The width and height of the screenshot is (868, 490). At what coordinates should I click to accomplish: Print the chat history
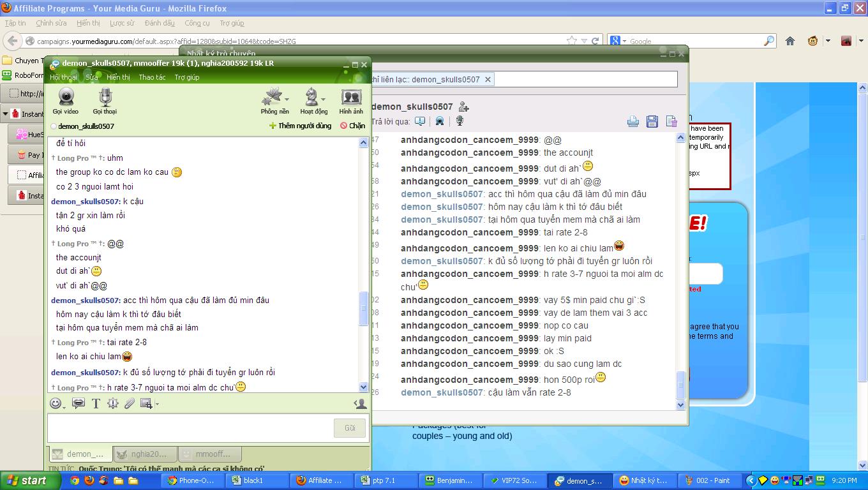[632, 121]
